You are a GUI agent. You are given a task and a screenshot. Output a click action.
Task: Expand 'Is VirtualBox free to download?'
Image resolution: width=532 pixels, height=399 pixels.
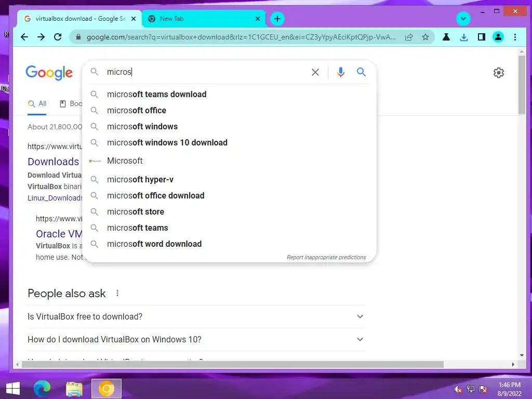coord(196,316)
